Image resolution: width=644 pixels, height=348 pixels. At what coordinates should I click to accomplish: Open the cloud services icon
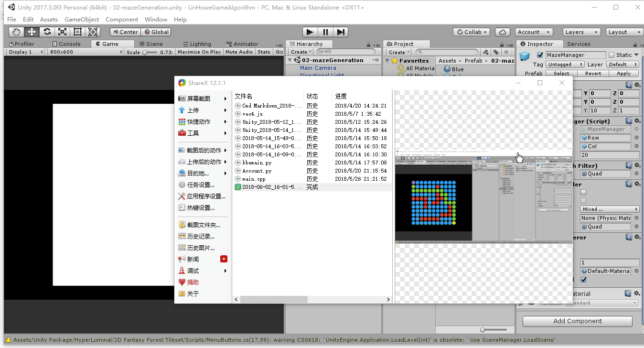pyautogui.click(x=502, y=32)
